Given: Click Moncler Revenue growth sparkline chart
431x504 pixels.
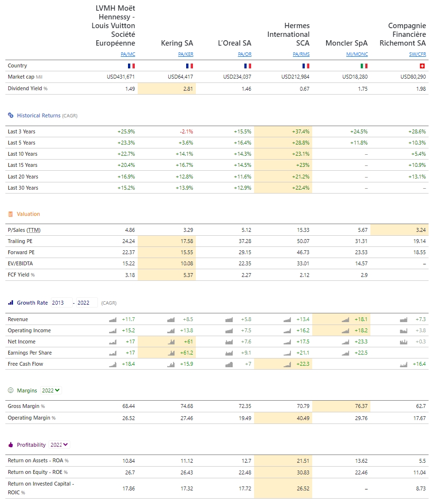Looking at the screenshot, I should tap(345, 320).
